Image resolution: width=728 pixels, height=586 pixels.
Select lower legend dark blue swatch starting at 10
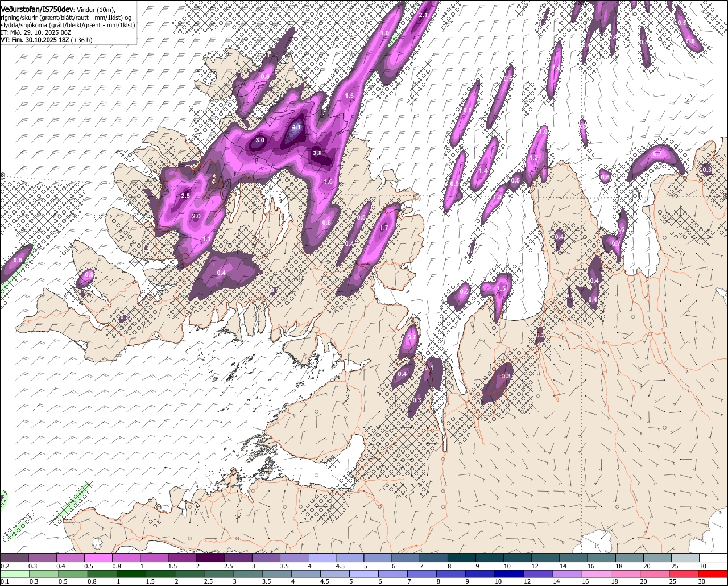click(509, 573)
